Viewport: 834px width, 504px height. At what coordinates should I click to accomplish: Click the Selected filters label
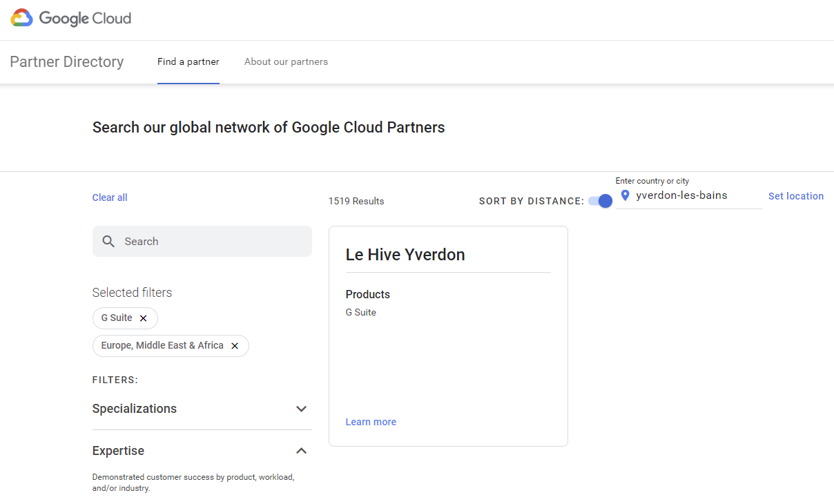pos(133,293)
